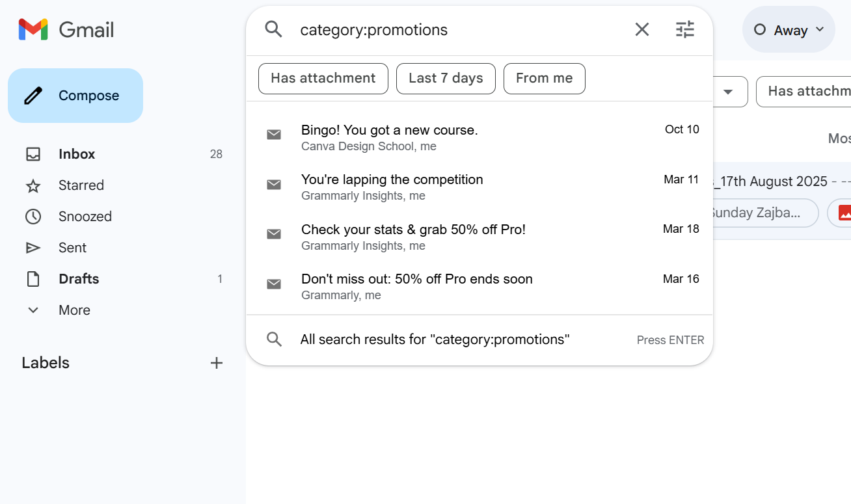Click the magnifier search icon in search bar
851x504 pixels.
click(x=274, y=29)
